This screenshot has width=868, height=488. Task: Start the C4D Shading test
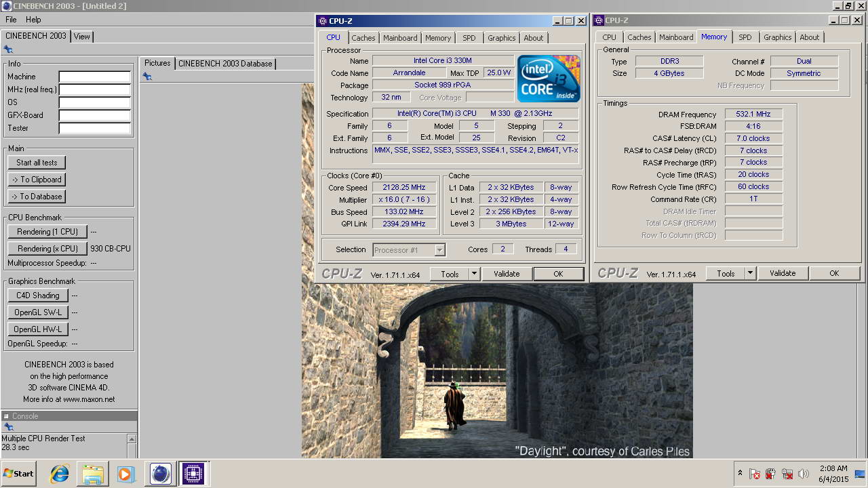(38, 296)
